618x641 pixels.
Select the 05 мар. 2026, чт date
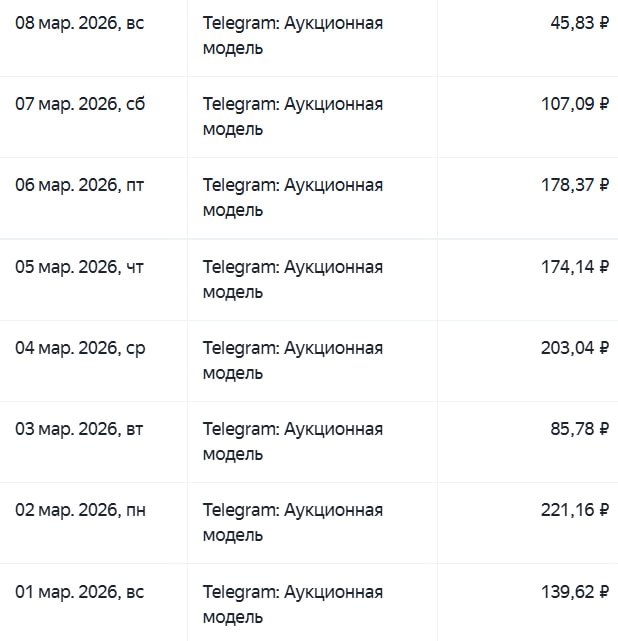click(80, 267)
